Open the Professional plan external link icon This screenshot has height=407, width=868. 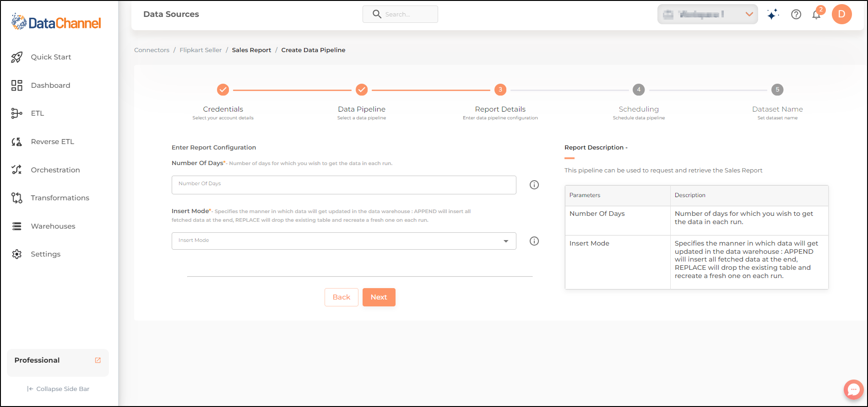point(98,360)
